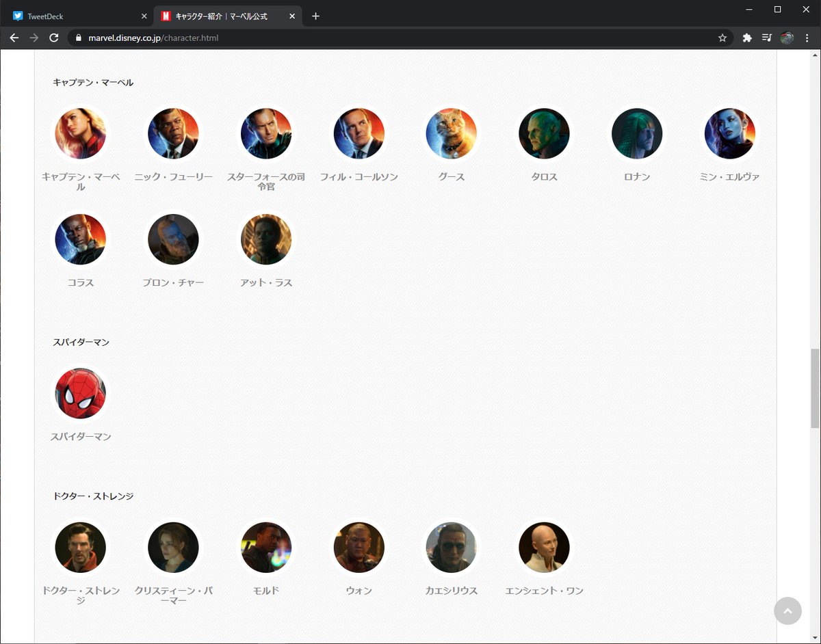Click the Talos character portrait
This screenshot has height=644, width=821.
[x=544, y=133]
